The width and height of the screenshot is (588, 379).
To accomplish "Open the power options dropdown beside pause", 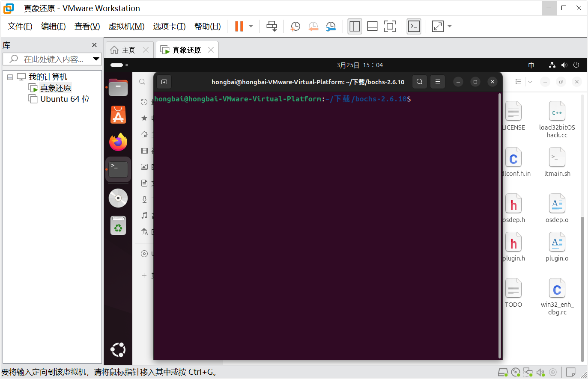I will tap(251, 26).
